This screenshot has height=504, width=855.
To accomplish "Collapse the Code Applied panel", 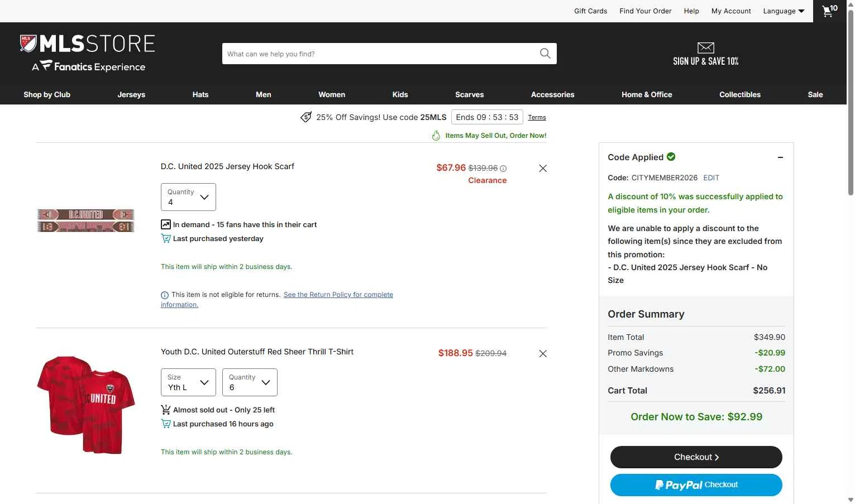I will pos(781,157).
